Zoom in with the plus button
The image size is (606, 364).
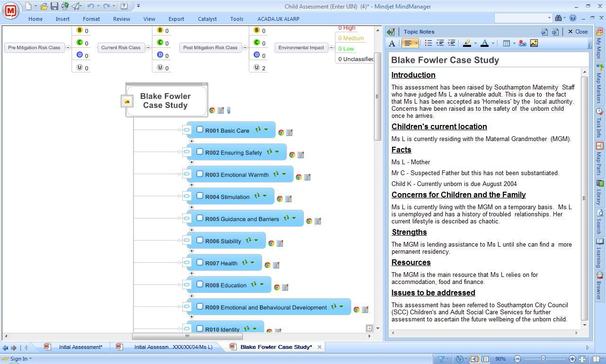point(572,359)
